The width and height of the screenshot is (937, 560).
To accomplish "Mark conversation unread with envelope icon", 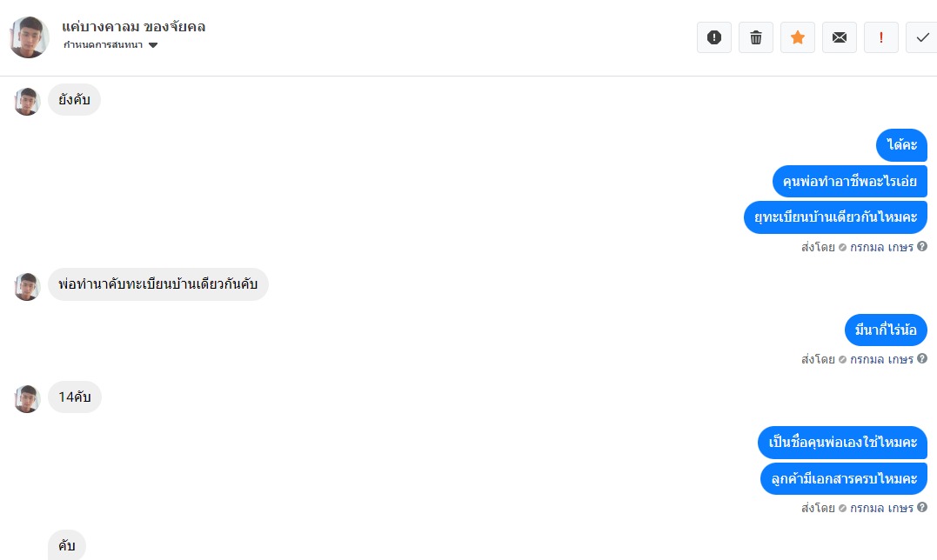I will pyautogui.click(x=840, y=37).
